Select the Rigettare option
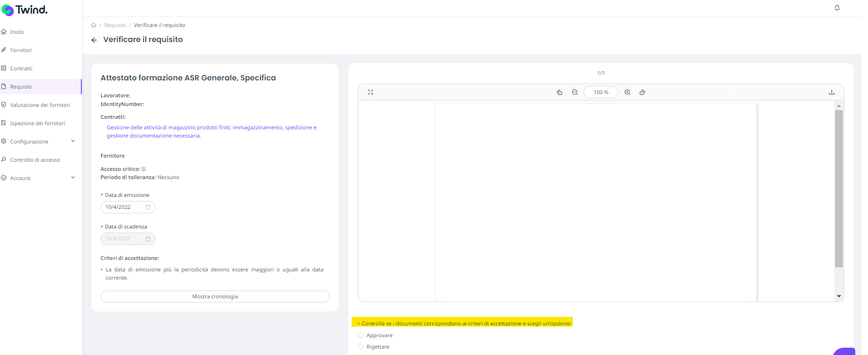 click(x=360, y=347)
